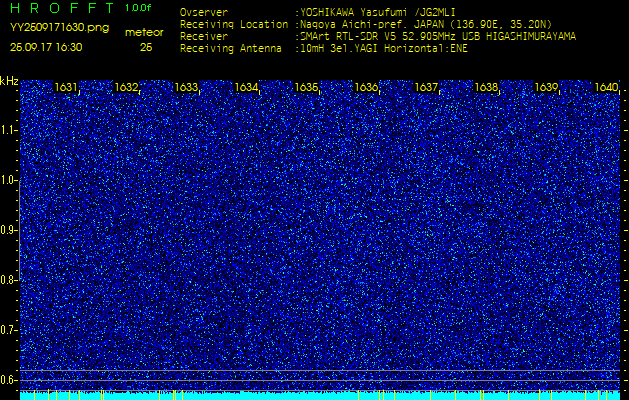The width and height of the screenshot is (629, 400).
Task: Click the 'Receiving Location' label
Action: tap(234, 24)
